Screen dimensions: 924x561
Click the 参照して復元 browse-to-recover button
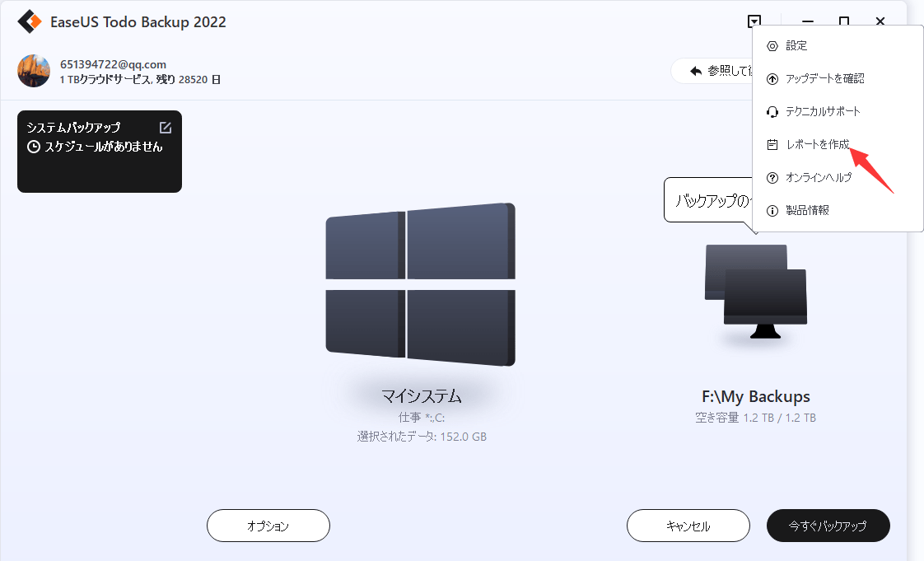[x=712, y=71]
